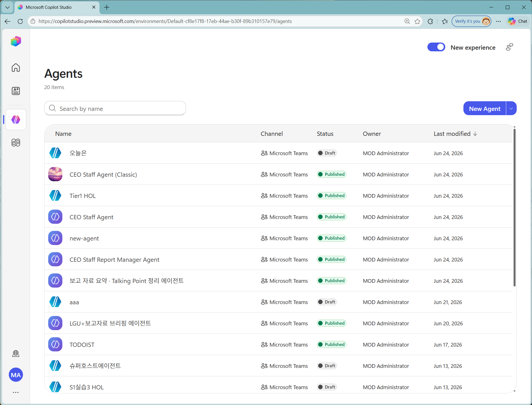Click the search magnifier icon in Search by name
Screen dimensions: 532x405
point(52,108)
